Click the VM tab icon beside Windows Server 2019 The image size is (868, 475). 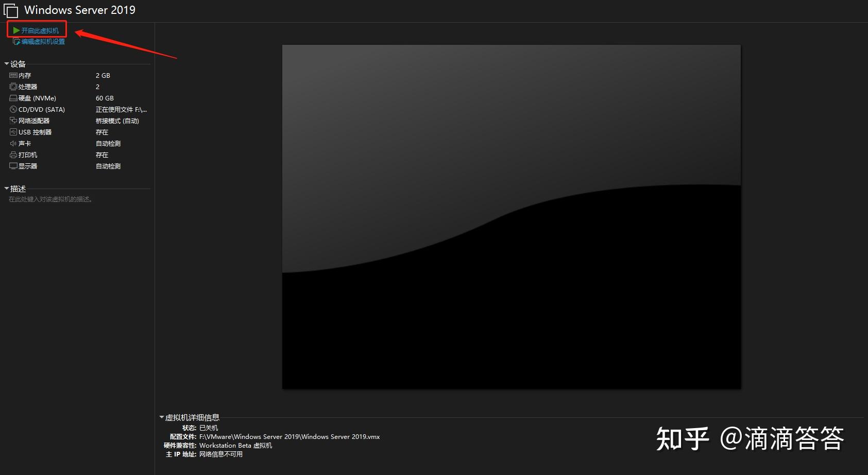(11, 10)
